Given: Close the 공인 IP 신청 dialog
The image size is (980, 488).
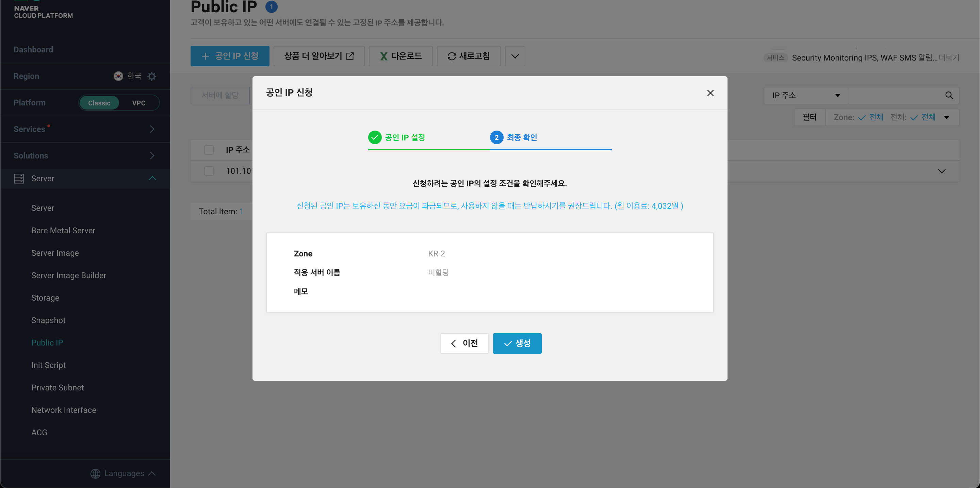Looking at the screenshot, I should [x=710, y=93].
